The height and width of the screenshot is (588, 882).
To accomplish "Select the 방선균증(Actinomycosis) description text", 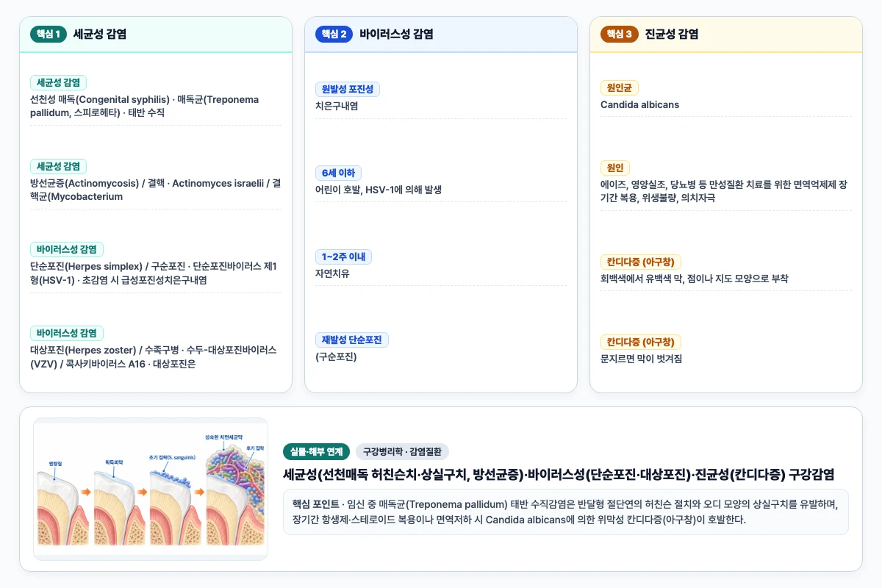I will (155, 190).
